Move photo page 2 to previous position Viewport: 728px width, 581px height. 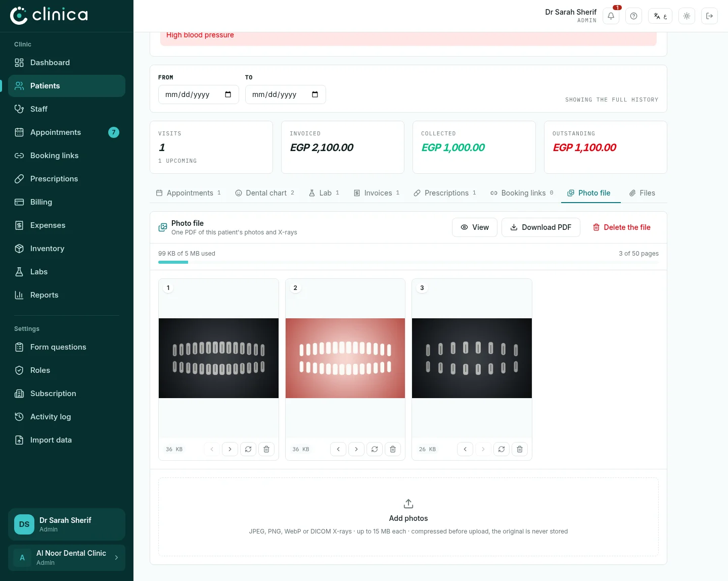point(338,449)
